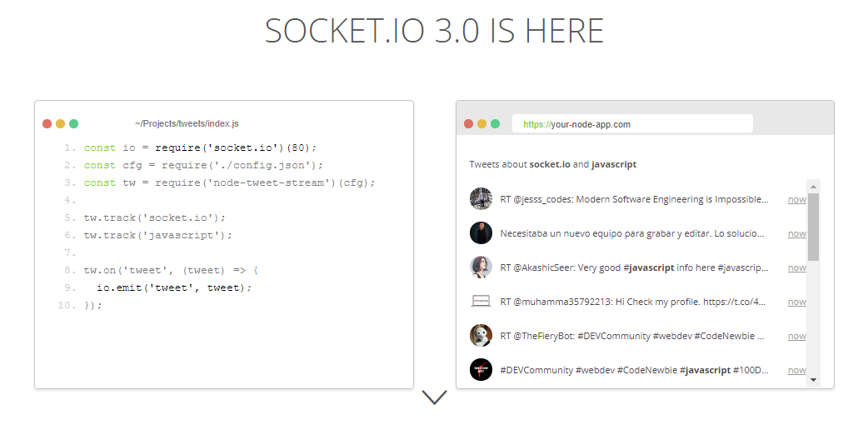Open black avatar of last #DEVCommunity tweet
The height and width of the screenshot is (430, 868).
(x=481, y=370)
